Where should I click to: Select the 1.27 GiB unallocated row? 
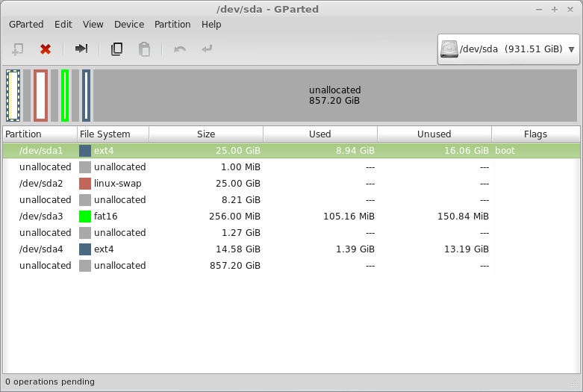coord(291,233)
